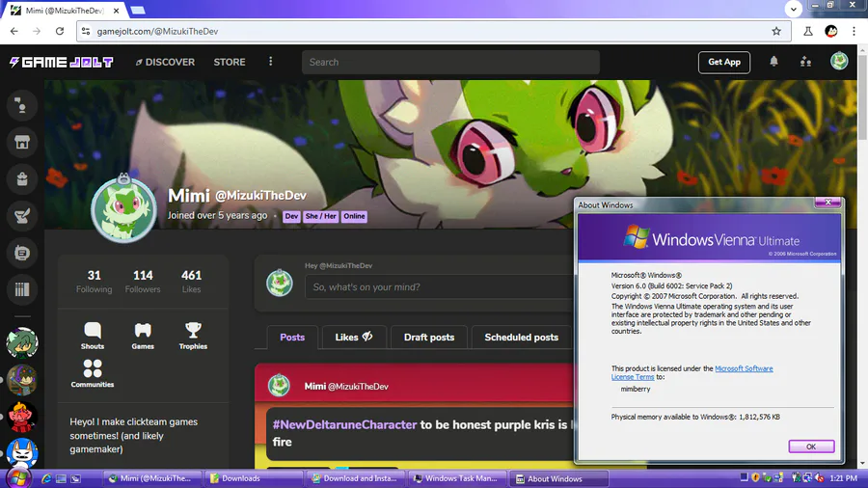Open the Trophies section
The height and width of the screenshot is (488, 868).
(x=193, y=336)
